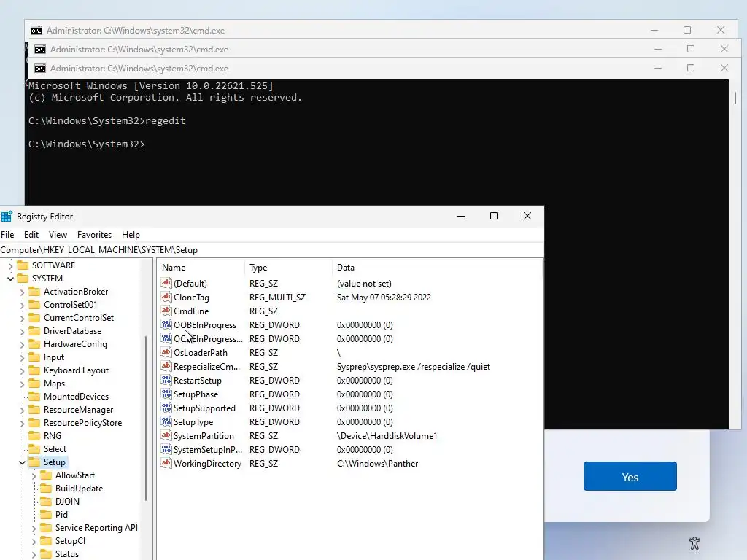Click the MountedDevices folder icon
Viewport: 747px width, 560px height.
tap(34, 397)
